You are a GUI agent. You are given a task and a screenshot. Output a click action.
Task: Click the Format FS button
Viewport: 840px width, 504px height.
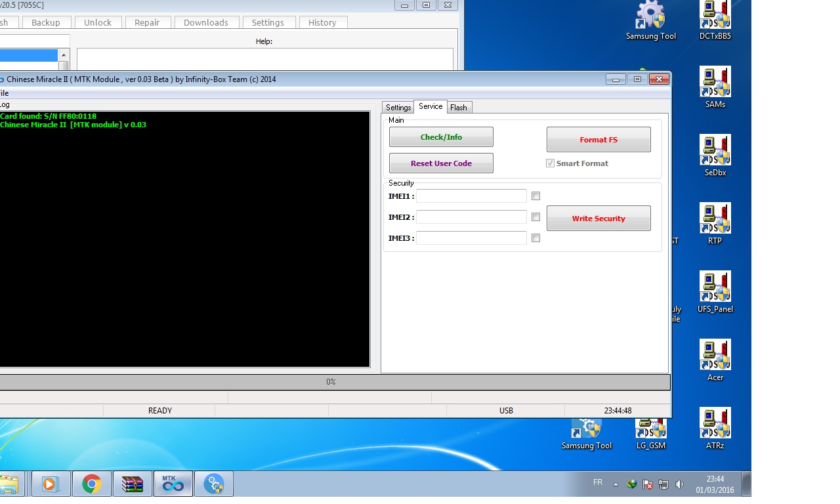[x=598, y=140]
